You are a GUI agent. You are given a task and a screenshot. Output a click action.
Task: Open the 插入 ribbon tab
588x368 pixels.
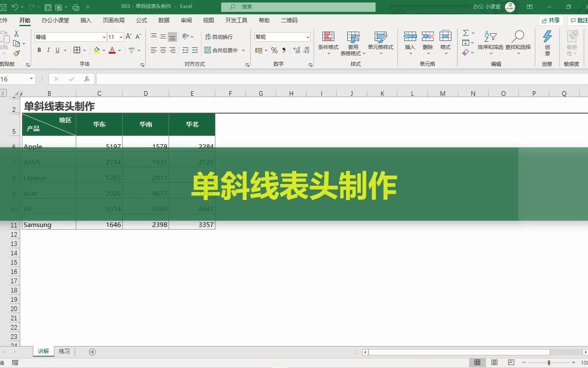(86, 20)
